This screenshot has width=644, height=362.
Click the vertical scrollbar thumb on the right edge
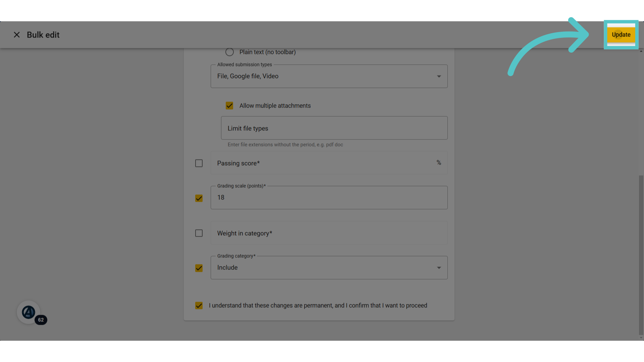(641, 255)
